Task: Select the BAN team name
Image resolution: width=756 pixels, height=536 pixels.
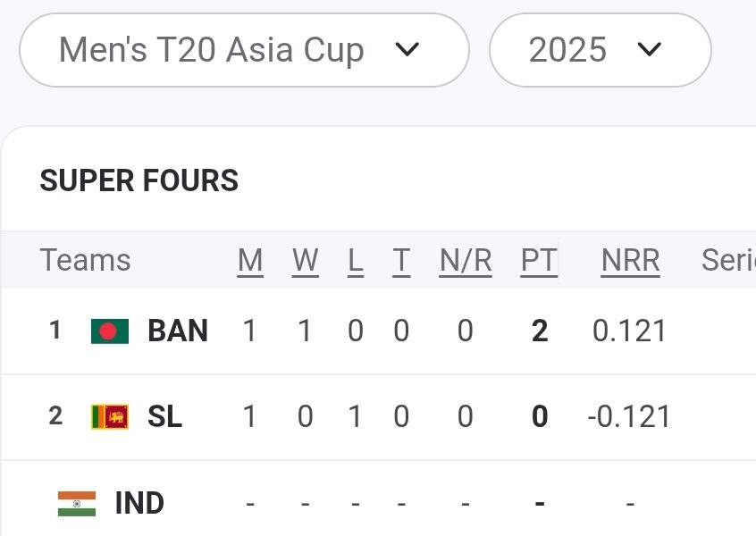Action: pyautogui.click(x=178, y=331)
